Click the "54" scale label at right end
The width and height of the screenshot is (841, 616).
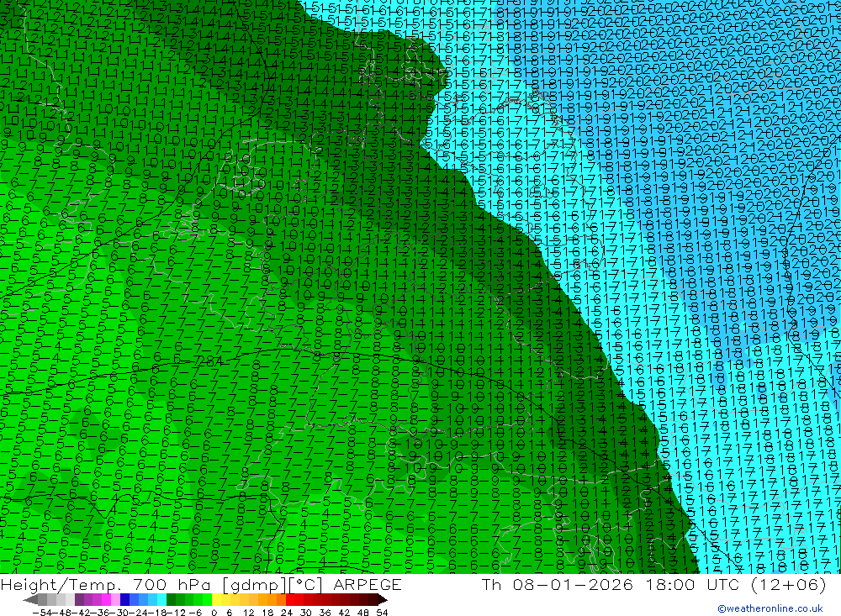point(382,613)
